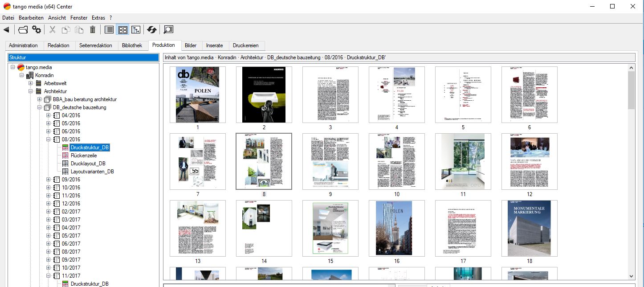Screen dimensions: 644x287
Task: Switch to list view mode
Action: (109, 30)
